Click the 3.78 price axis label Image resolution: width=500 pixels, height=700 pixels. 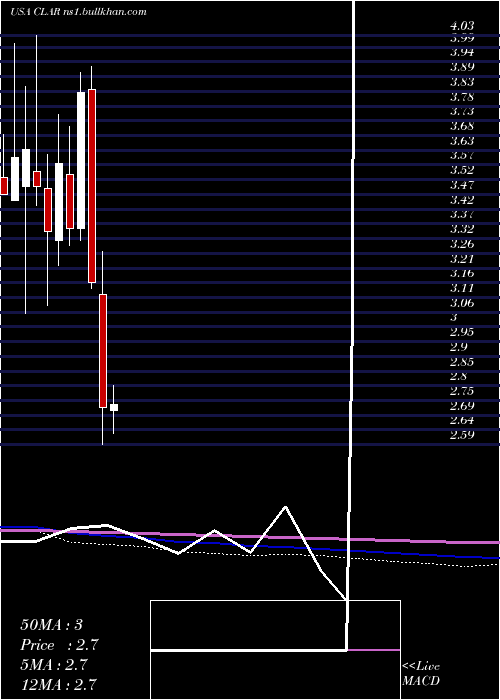point(462,96)
